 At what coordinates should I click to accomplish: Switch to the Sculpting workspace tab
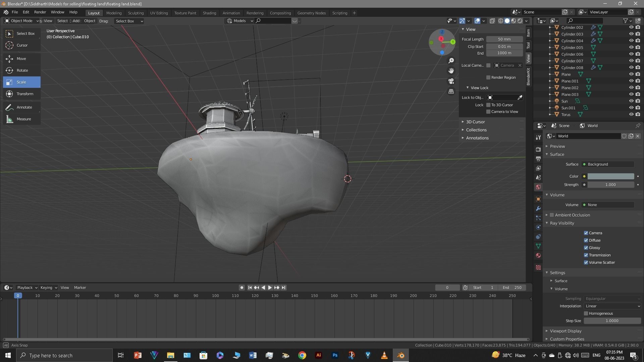click(136, 13)
